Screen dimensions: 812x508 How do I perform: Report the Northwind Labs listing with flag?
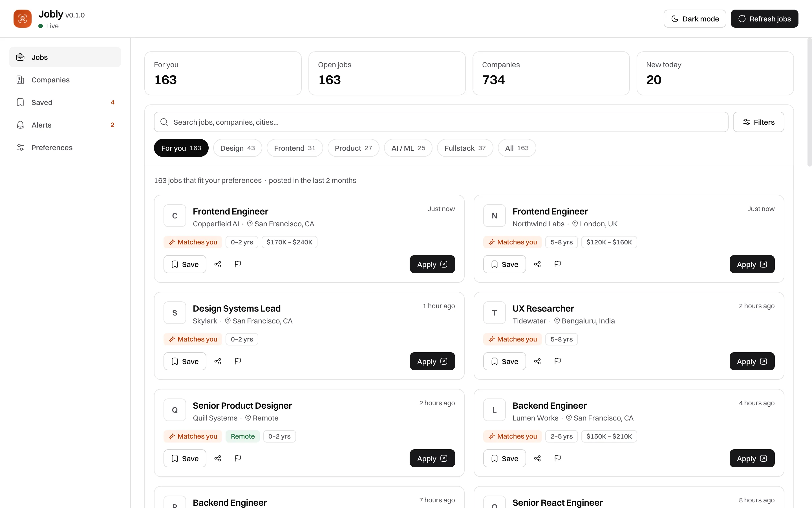[558, 264]
